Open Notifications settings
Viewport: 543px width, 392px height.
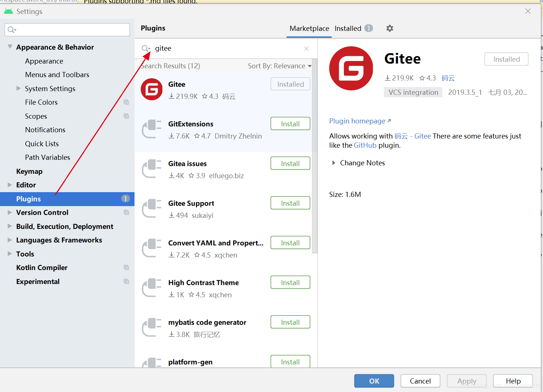[45, 130]
